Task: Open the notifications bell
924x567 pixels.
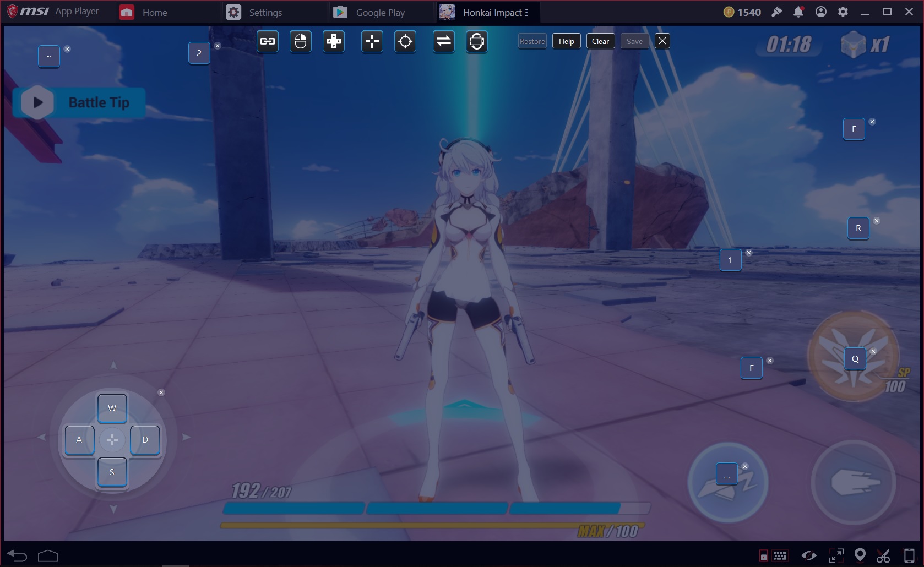Action: (798, 12)
